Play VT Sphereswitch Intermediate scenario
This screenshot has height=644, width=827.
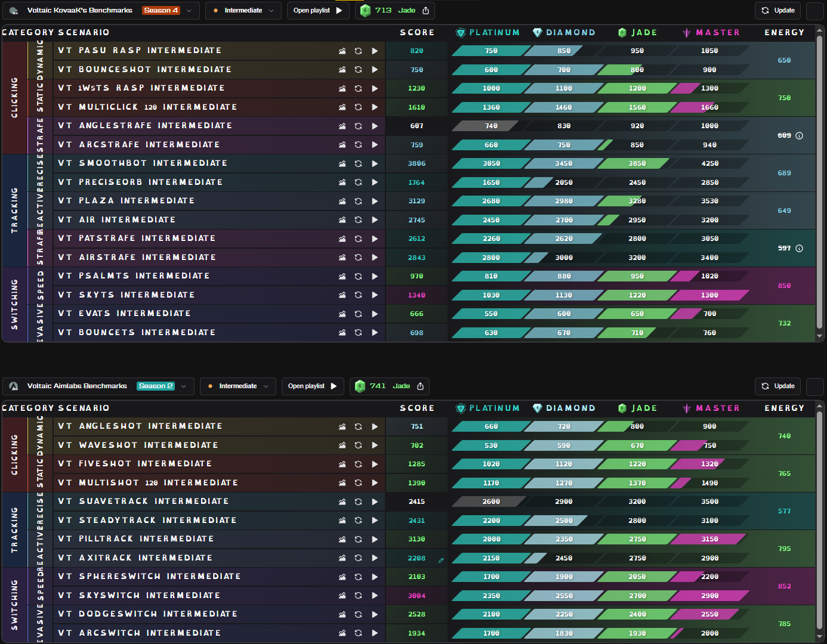click(x=375, y=577)
